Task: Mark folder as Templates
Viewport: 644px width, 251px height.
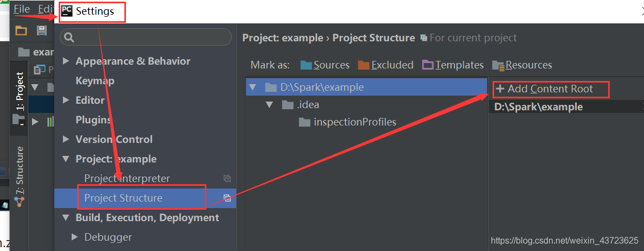Action: click(x=453, y=65)
